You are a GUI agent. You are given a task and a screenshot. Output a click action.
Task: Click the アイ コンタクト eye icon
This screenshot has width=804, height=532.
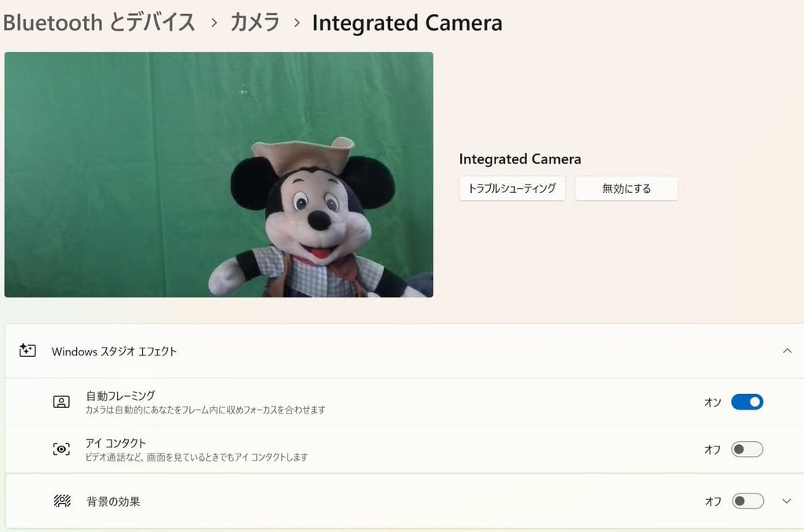61,450
